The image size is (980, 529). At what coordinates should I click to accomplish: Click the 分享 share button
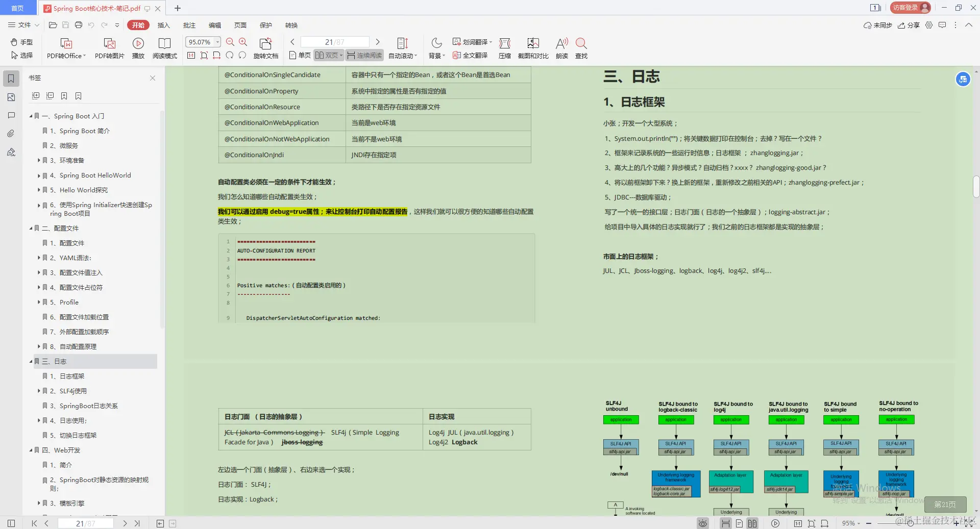point(909,25)
